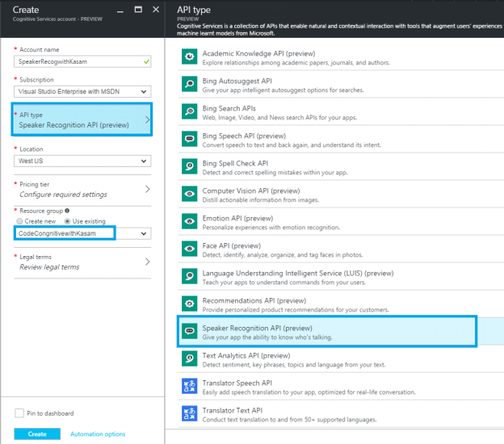Open the Automation options link
Image resolution: width=504 pixels, height=444 pixels.
click(98, 434)
